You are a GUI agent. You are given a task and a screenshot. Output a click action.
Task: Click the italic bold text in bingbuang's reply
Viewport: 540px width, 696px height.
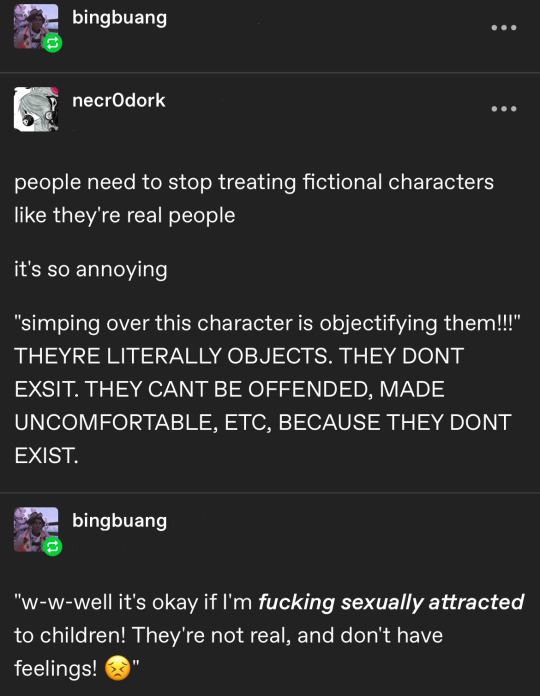[391, 602]
